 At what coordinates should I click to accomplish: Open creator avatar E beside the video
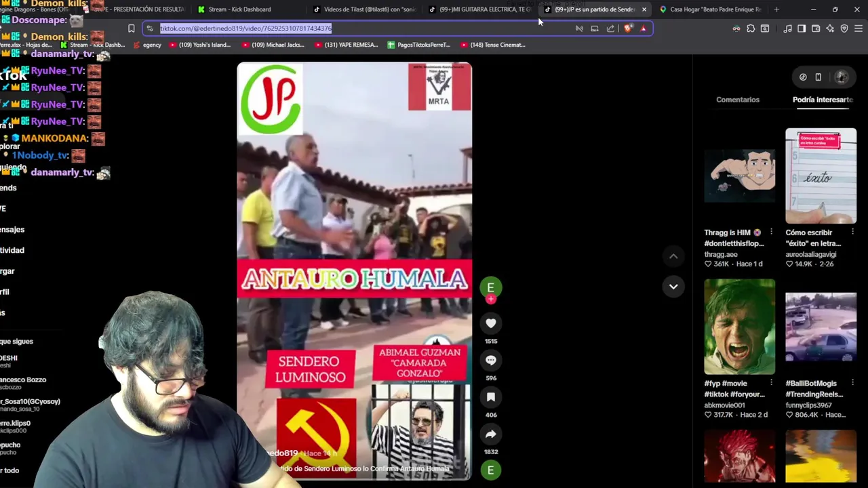point(491,287)
